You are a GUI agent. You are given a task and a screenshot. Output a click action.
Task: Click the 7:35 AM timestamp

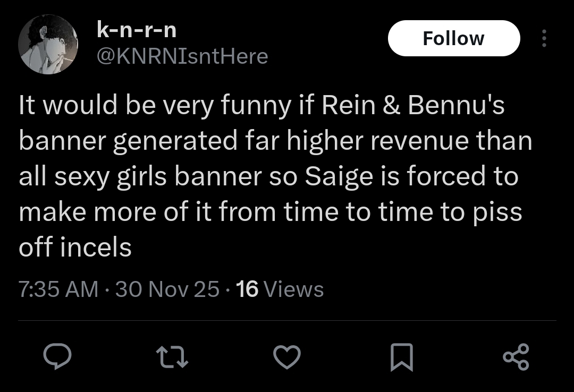click(58, 289)
